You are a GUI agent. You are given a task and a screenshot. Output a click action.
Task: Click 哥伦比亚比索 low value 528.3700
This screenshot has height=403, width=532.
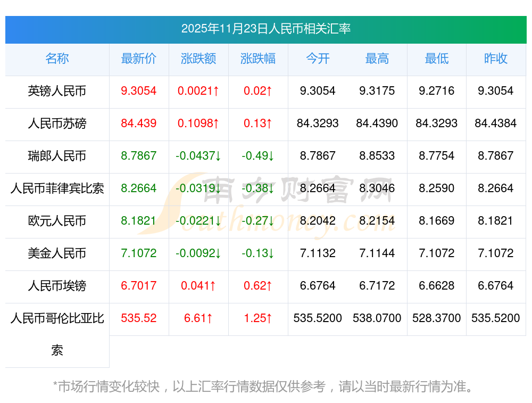pyautogui.click(x=437, y=318)
